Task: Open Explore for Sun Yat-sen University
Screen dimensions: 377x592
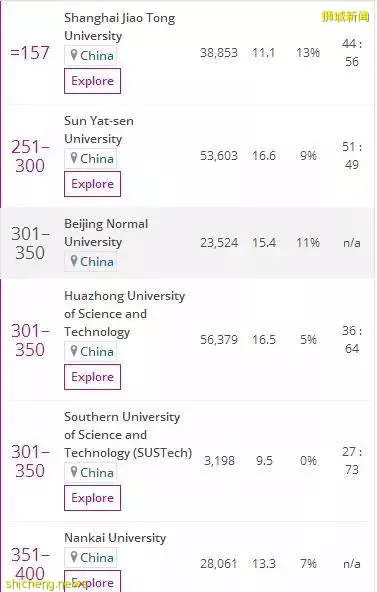Action: click(92, 184)
